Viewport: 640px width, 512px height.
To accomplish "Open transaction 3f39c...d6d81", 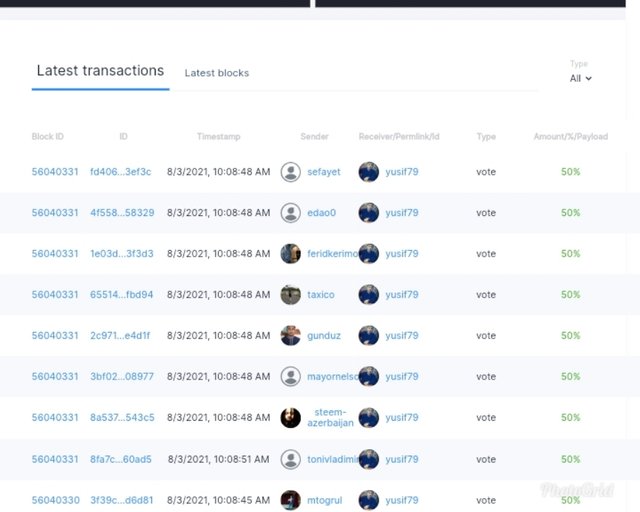I will (x=122, y=500).
